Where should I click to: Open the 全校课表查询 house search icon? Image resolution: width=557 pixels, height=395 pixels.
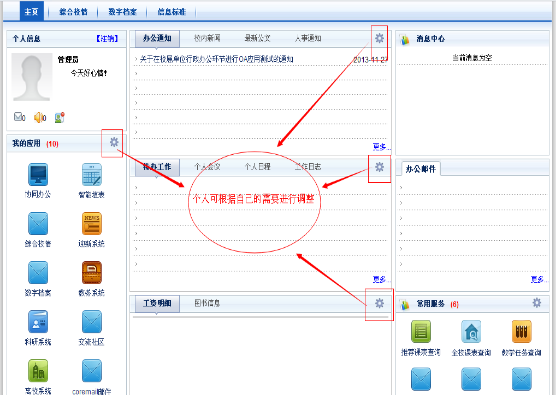click(471, 331)
